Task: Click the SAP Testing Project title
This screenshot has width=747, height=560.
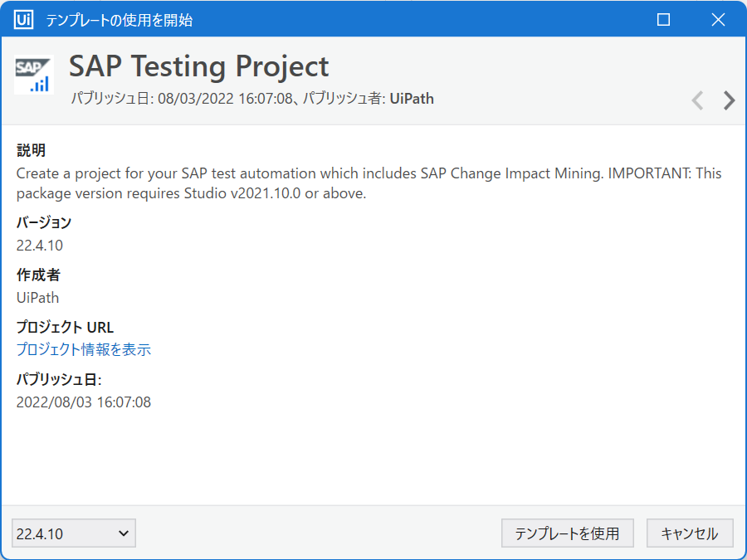Action: [199, 66]
